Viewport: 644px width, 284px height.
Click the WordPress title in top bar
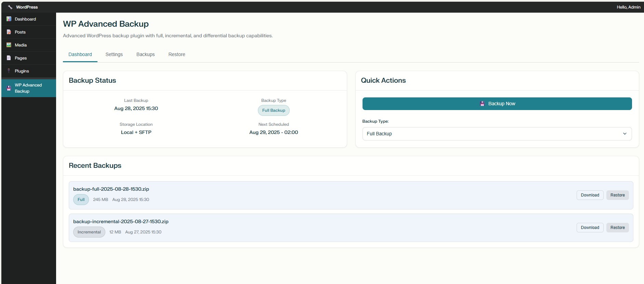(x=27, y=7)
